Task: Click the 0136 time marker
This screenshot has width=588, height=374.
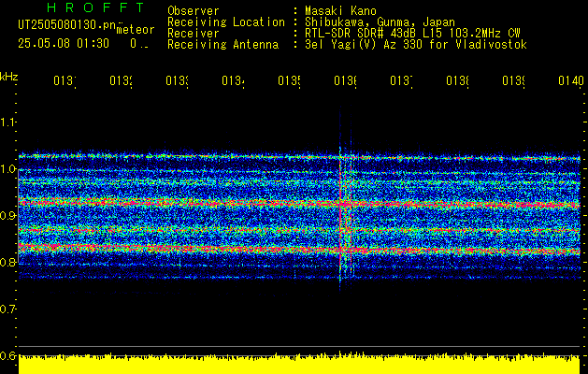Action: pyautogui.click(x=345, y=81)
